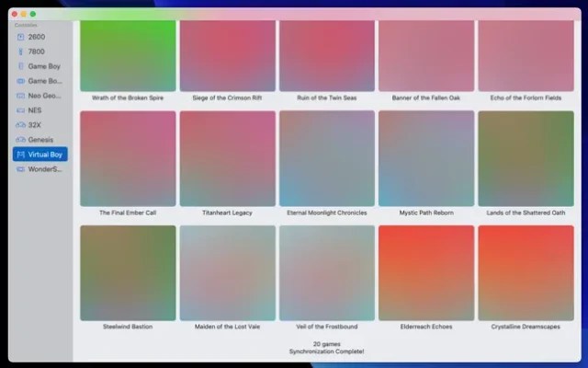Click the Titanheart Legacy title text
588x368 pixels.
click(x=227, y=213)
